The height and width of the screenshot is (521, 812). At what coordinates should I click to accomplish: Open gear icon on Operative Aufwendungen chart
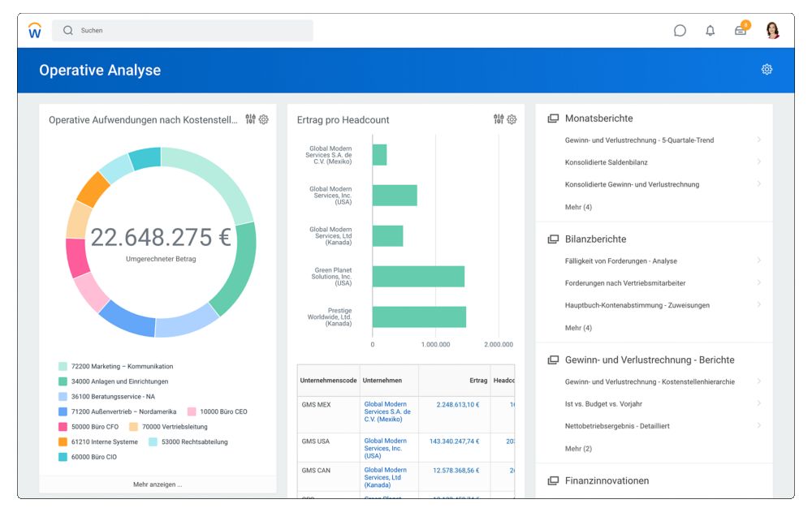pyautogui.click(x=264, y=119)
